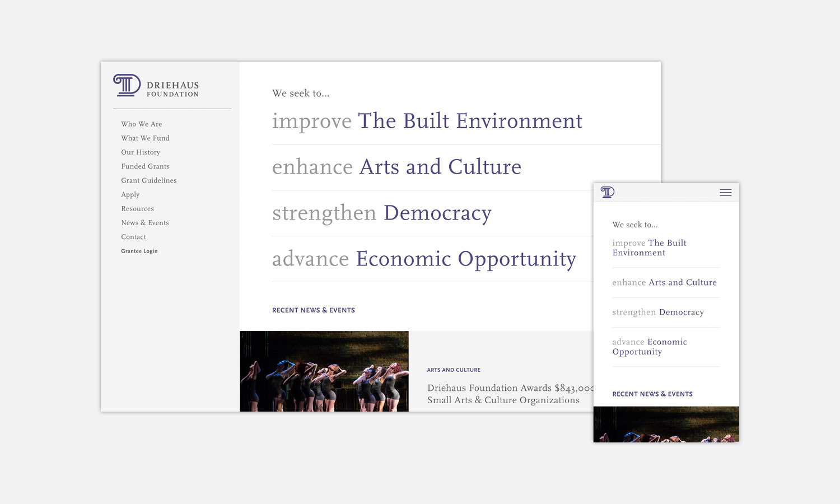Click the 'Grantee Login' link
This screenshot has height=504, width=840.
pos(139,250)
